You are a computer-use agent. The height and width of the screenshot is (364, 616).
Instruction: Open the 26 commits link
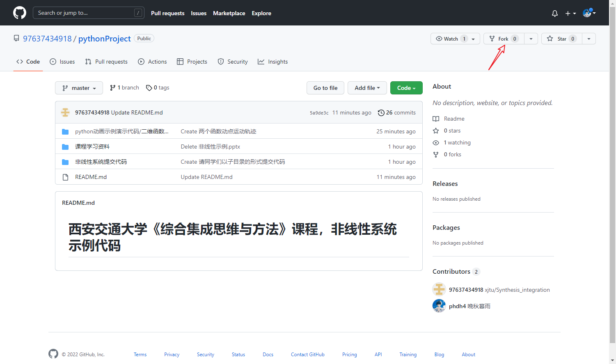[x=397, y=112]
